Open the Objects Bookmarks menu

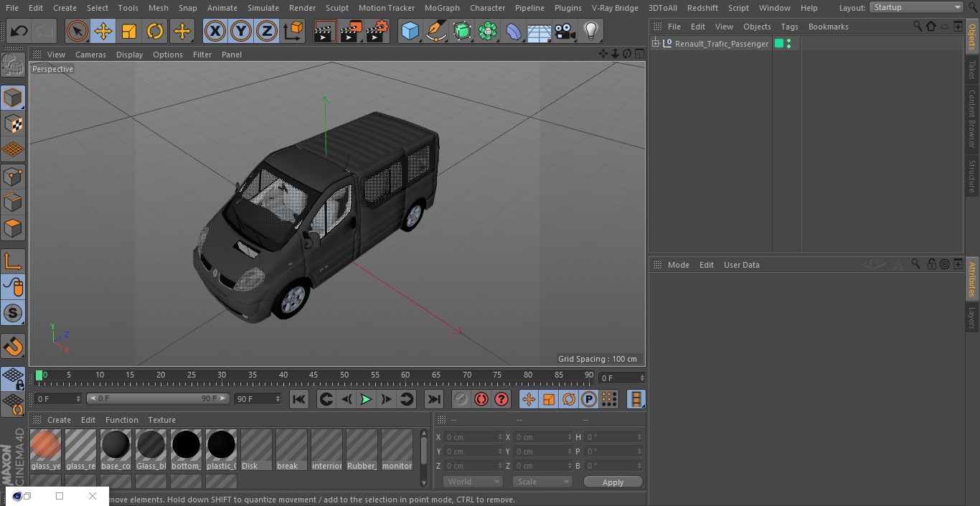click(828, 27)
